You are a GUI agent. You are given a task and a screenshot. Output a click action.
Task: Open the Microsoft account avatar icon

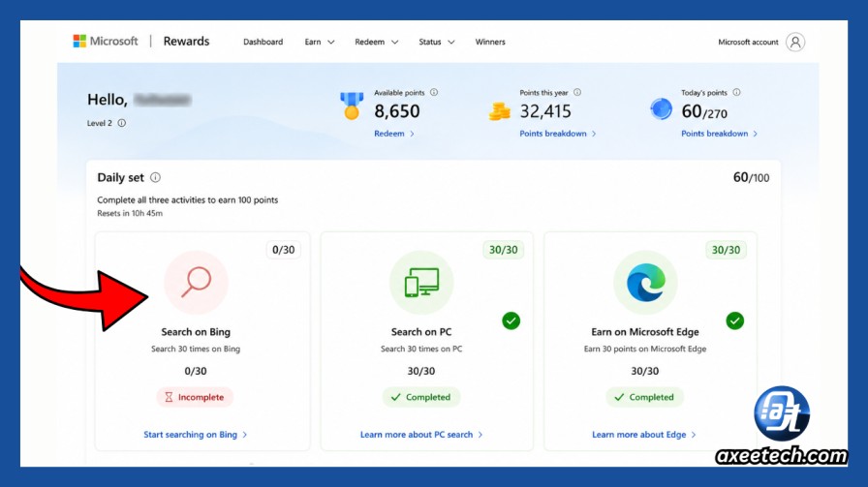click(795, 42)
